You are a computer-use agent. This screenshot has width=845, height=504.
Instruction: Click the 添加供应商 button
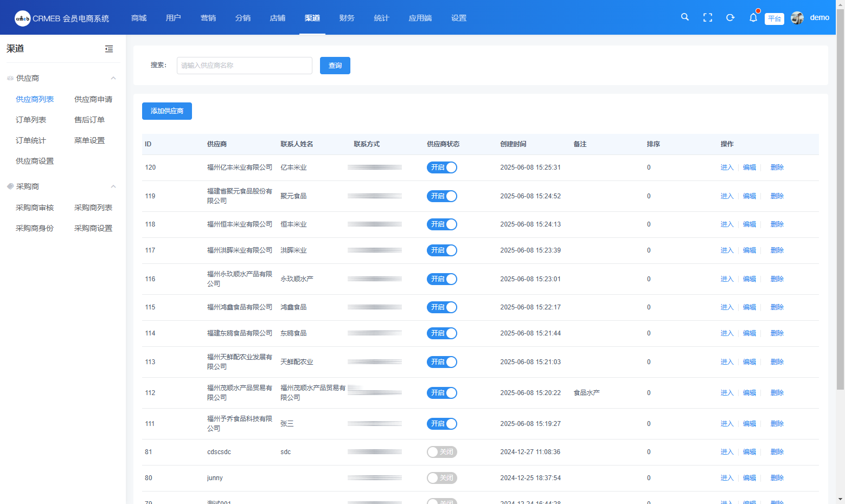point(167,111)
